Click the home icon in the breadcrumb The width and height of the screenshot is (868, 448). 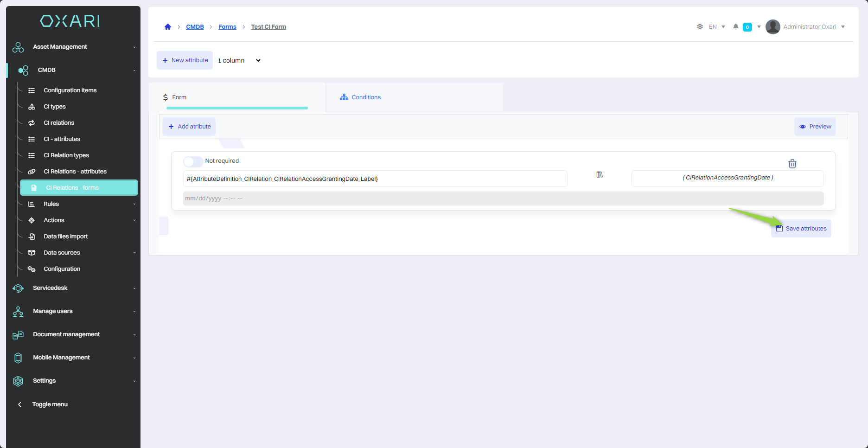(x=168, y=27)
